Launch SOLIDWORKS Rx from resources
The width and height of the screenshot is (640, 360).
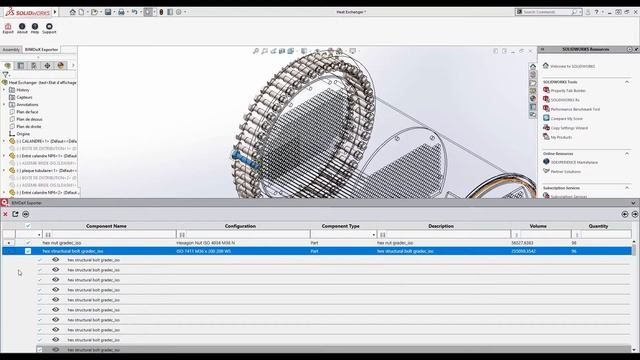(565, 100)
